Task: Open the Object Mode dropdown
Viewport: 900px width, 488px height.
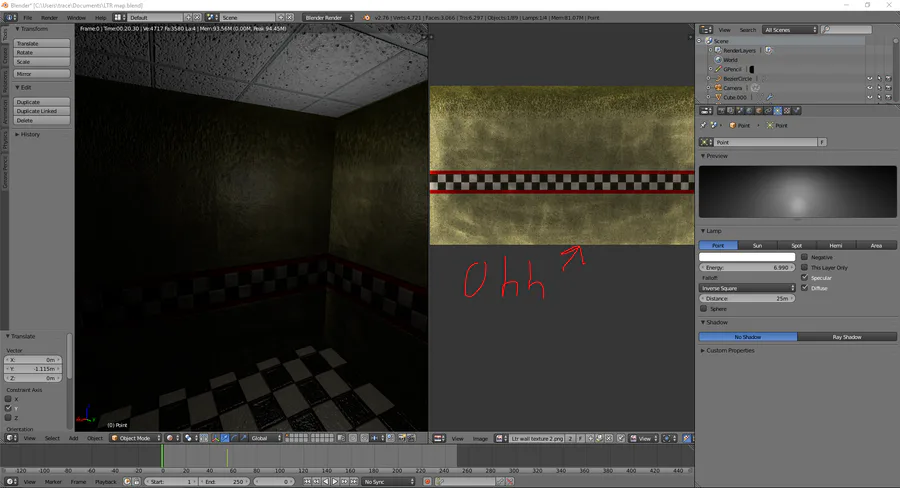Action: tap(136, 438)
